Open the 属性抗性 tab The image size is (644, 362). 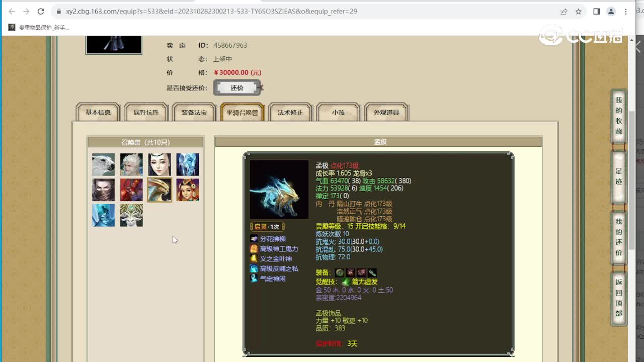click(146, 112)
